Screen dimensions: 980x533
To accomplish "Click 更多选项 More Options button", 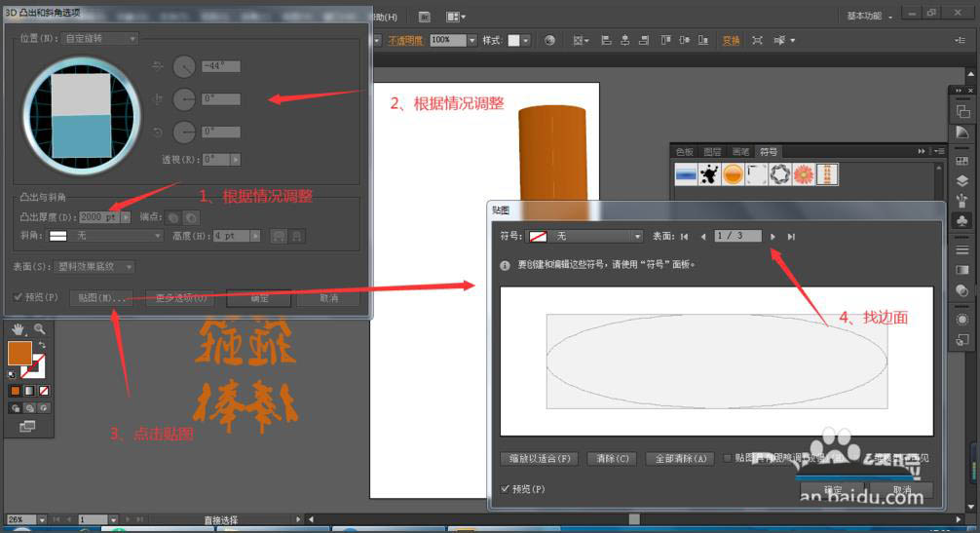I will coord(180,299).
